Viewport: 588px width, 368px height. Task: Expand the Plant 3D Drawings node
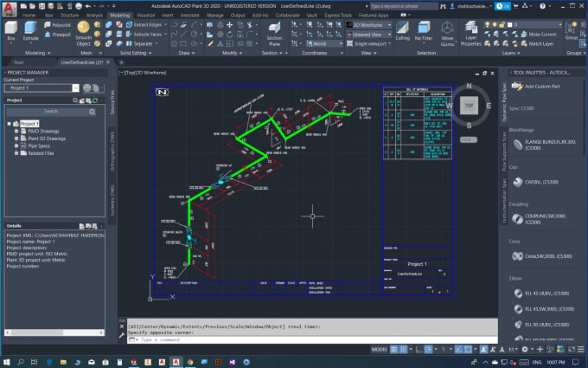coord(16,139)
